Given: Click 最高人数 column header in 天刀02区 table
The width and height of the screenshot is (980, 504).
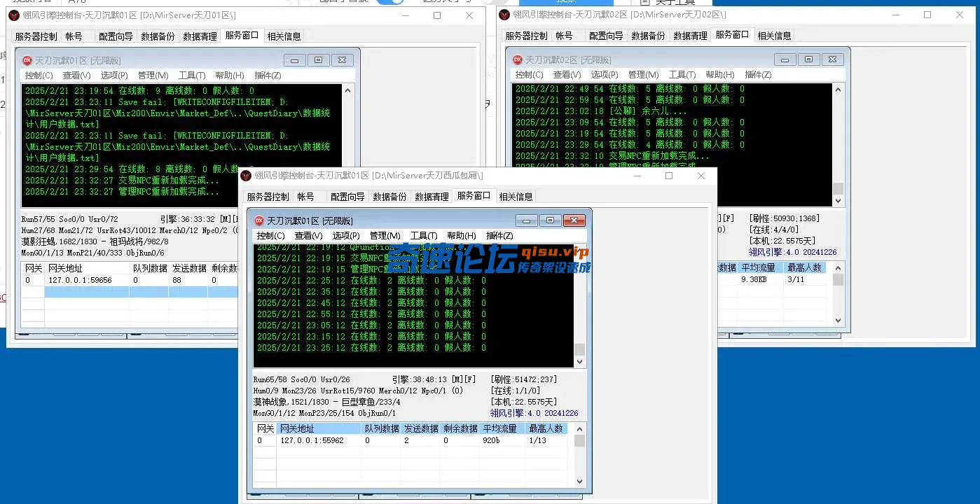Looking at the screenshot, I should (806, 267).
